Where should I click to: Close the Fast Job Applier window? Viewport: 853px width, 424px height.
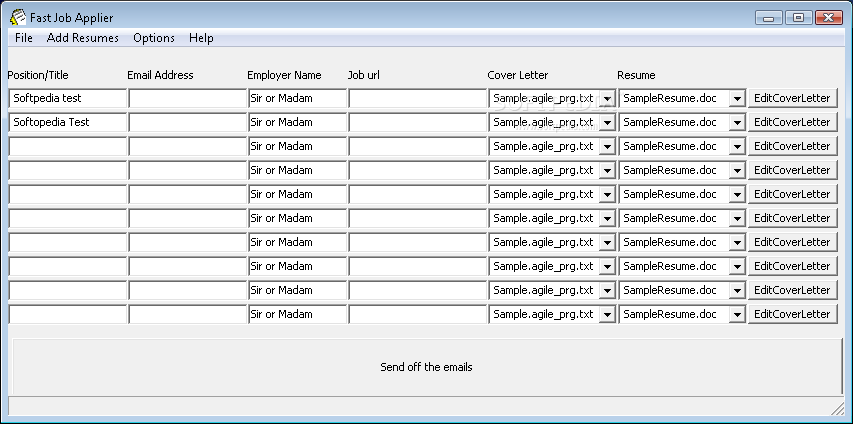point(829,18)
